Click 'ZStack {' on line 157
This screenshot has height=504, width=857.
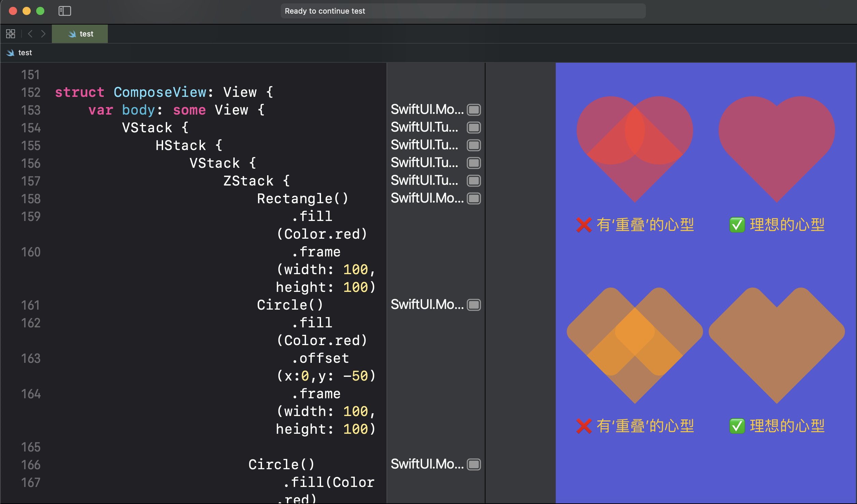click(x=257, y=181)
